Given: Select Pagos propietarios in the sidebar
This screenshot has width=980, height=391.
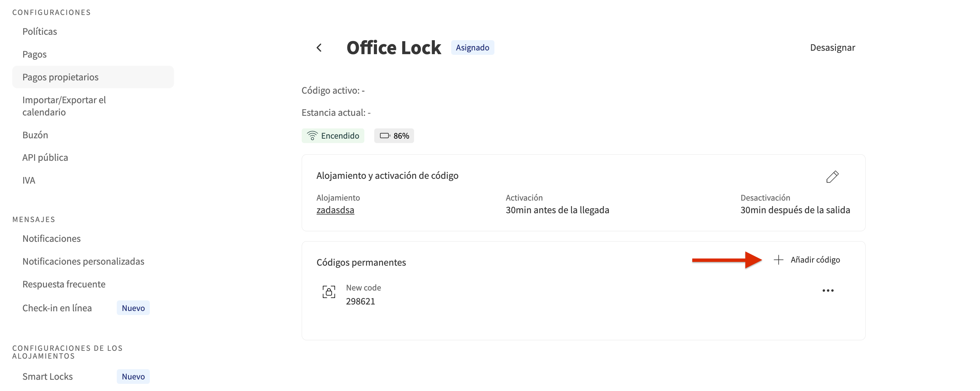Looking at the screenshot, I should pyautogui.click(x=60, y=77).
